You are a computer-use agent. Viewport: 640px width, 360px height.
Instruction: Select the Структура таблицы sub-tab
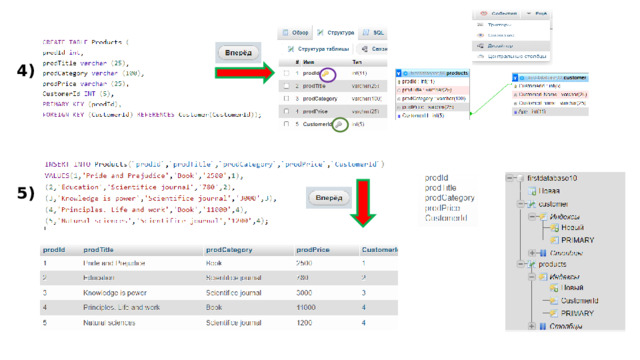click(x=318, y=49)
